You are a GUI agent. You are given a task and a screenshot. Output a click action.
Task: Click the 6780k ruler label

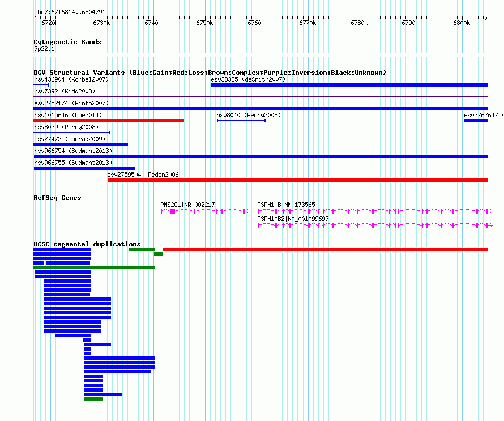[x=359, y=23]
